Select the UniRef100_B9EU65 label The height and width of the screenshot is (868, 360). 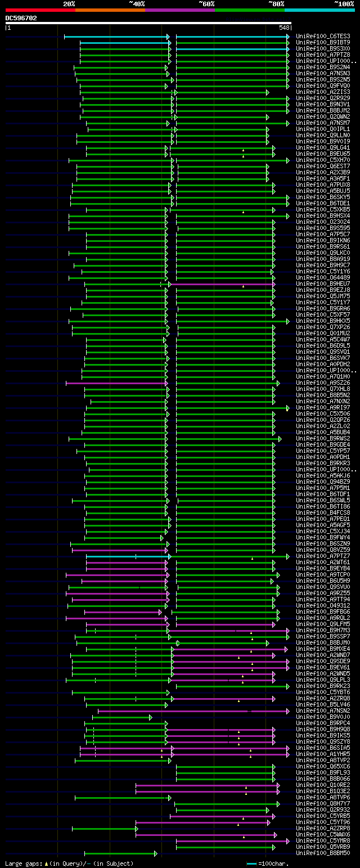tap(323, 154)
